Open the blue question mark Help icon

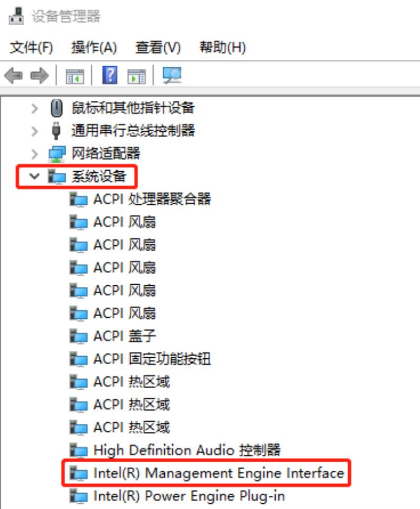(x=110, y=75)
